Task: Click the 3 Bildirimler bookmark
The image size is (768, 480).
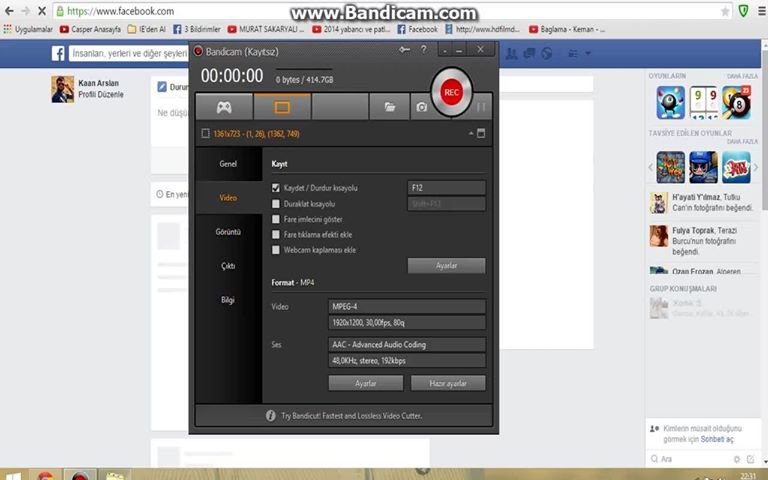Action: point(197,29)
